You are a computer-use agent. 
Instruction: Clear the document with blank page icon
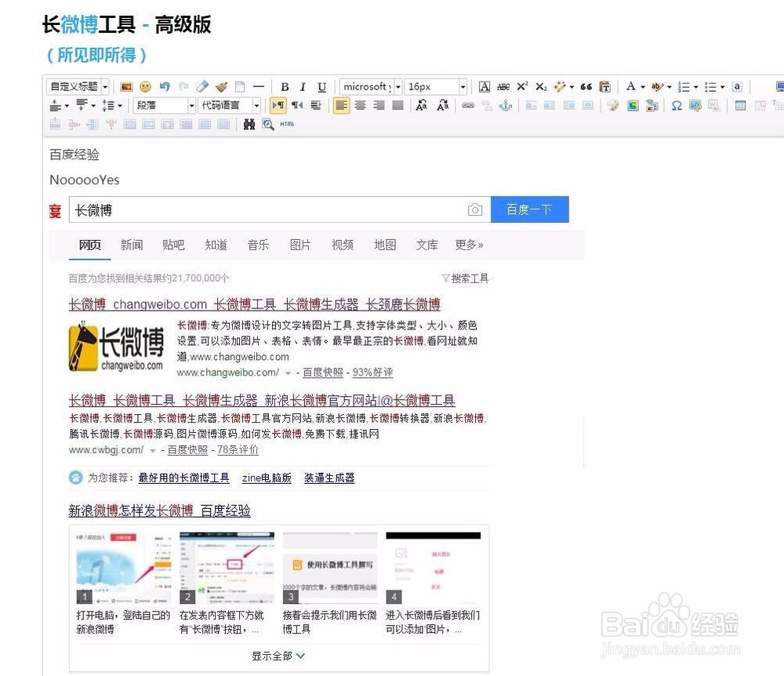point(240,86)
